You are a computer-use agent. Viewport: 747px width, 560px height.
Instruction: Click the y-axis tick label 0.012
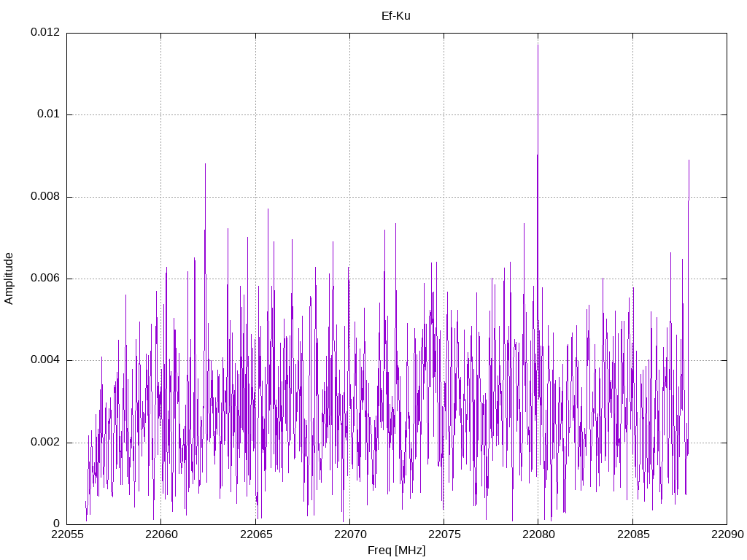45,32
